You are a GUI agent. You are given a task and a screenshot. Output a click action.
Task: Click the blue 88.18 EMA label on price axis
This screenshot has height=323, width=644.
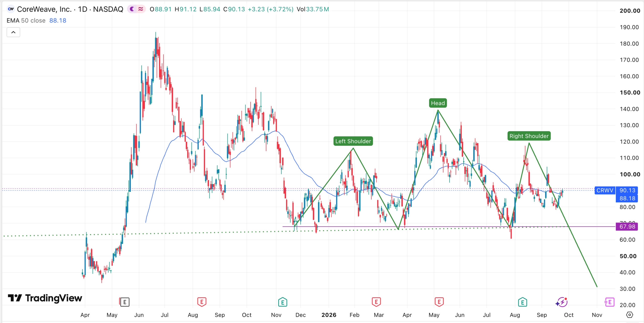[x=627, y=198]
